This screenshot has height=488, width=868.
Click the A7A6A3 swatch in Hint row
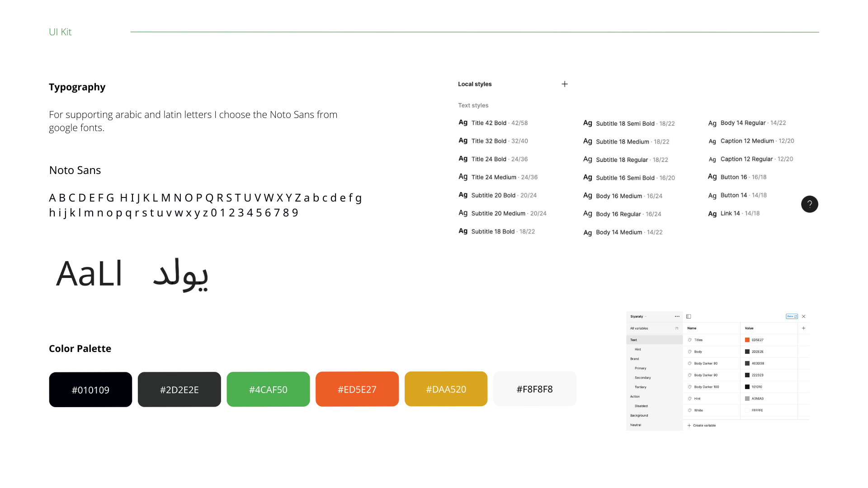coord(747,399)
